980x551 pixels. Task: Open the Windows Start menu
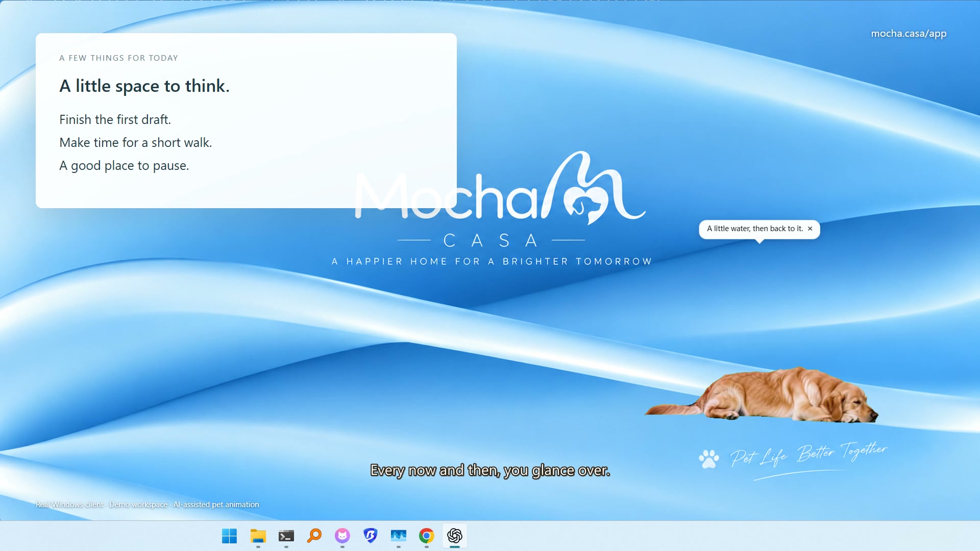click(x=230, y=536)
